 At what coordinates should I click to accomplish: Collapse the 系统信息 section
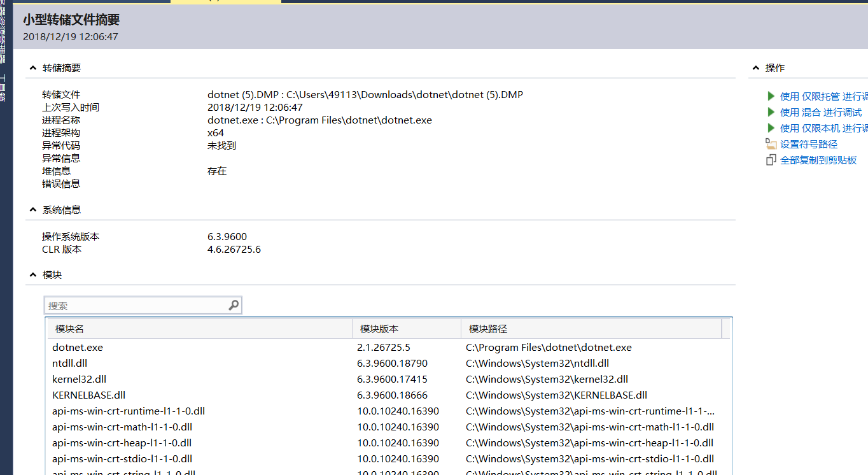(x=33, y=209)
